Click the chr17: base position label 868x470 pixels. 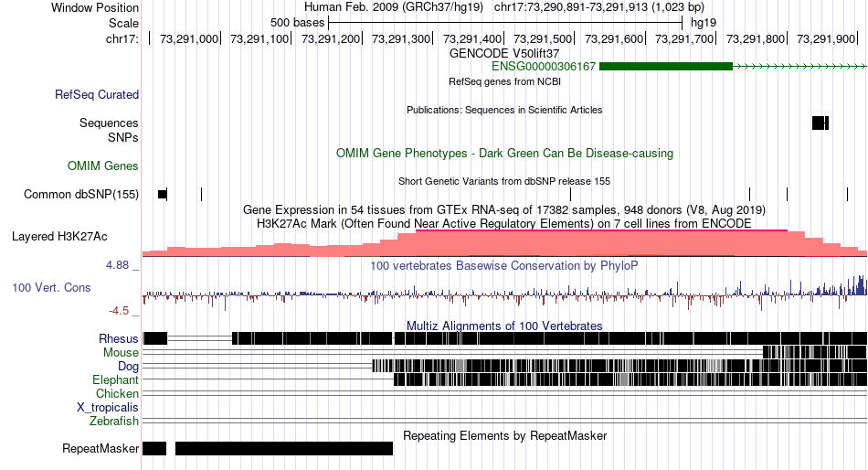pos(122,38)
